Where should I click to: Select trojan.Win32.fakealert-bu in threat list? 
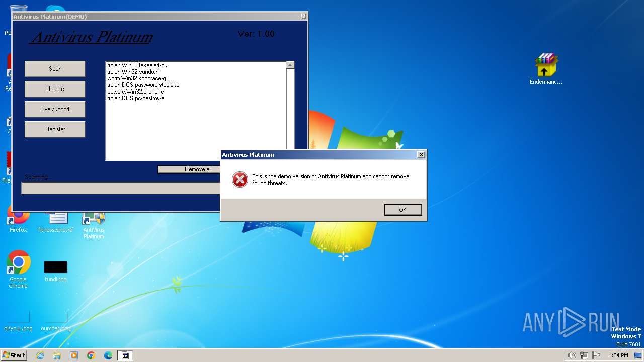(x=137, y=65)
